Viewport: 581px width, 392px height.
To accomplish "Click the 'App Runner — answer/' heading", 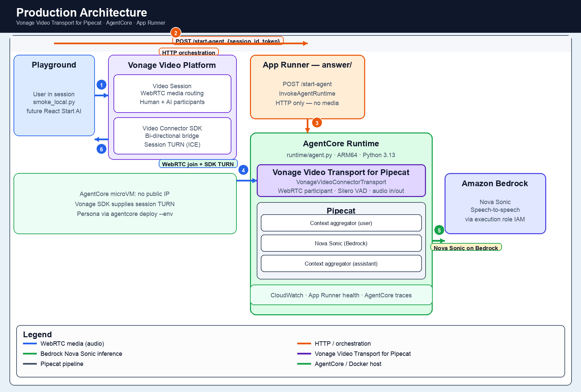I will pos(307,65).
